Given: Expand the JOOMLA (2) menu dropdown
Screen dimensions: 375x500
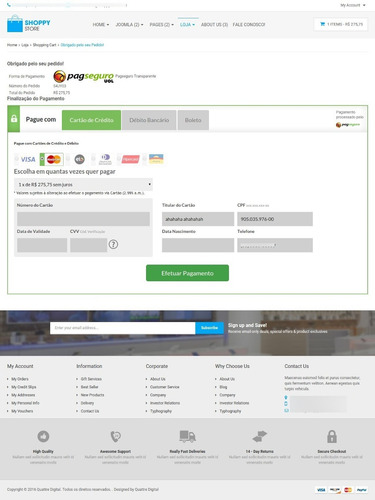Looking at the screenshot, I should point(129,25).
